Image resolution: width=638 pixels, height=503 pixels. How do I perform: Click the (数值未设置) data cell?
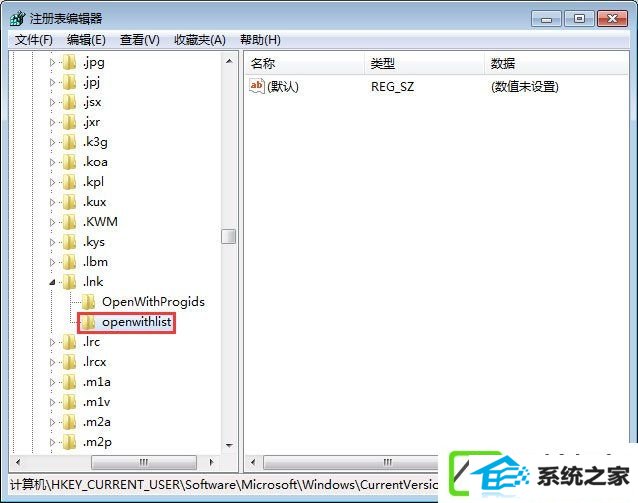click(525, 86)
